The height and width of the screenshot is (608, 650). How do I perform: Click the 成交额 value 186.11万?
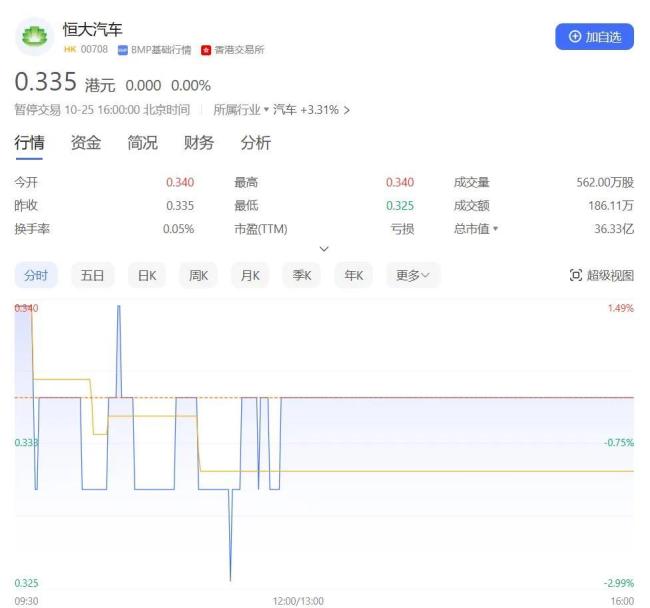[611, 205]
